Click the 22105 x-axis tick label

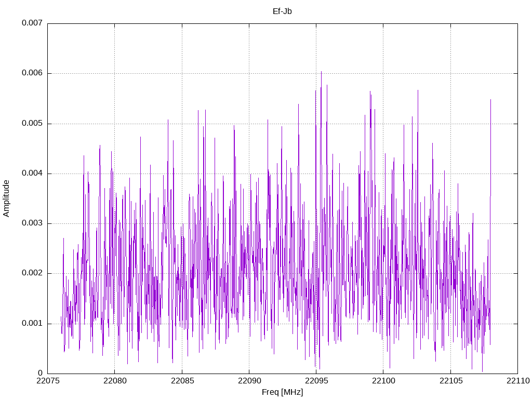[450, 381]
